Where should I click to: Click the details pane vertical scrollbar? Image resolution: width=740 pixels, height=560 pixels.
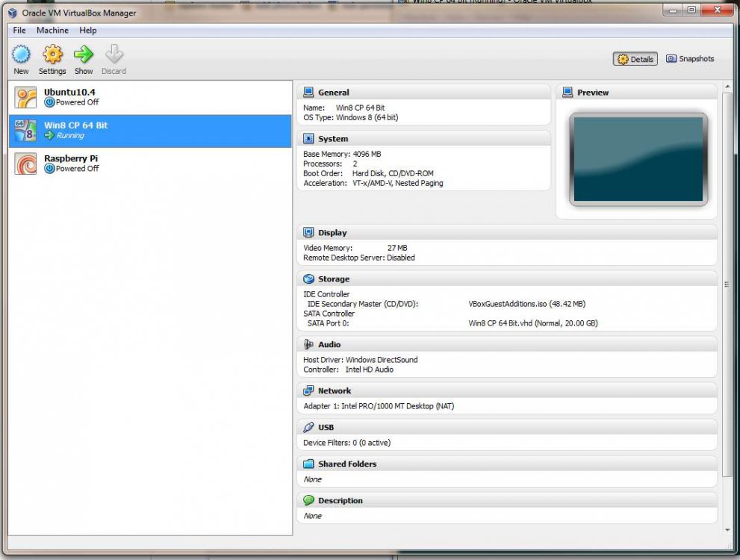click(x=727, y=284)
